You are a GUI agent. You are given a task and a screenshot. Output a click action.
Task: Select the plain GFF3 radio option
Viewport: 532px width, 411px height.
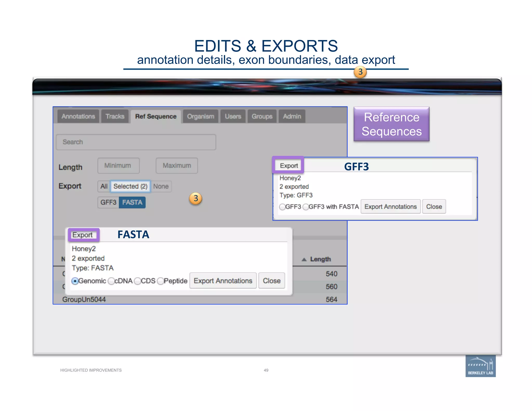tap(282, 207)
